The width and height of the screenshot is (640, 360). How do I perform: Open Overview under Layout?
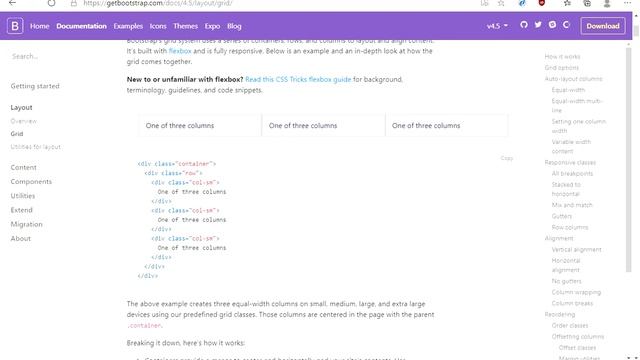(x=23, y=121)
